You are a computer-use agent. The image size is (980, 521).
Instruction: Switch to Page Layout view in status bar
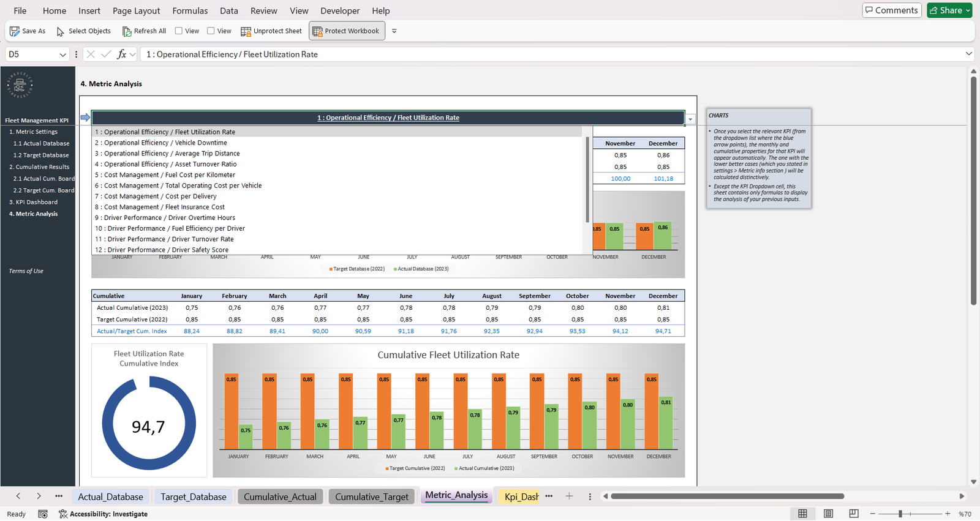(828, 514)
